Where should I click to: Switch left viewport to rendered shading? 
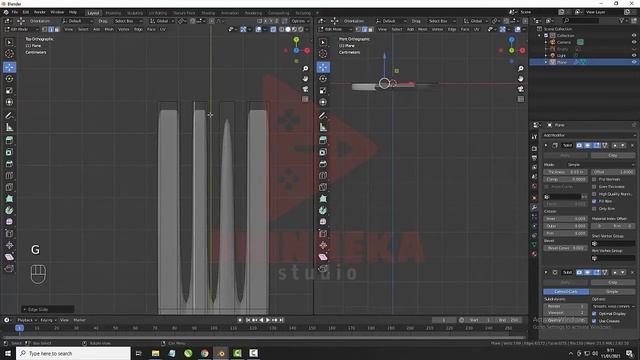pos(301,29)
